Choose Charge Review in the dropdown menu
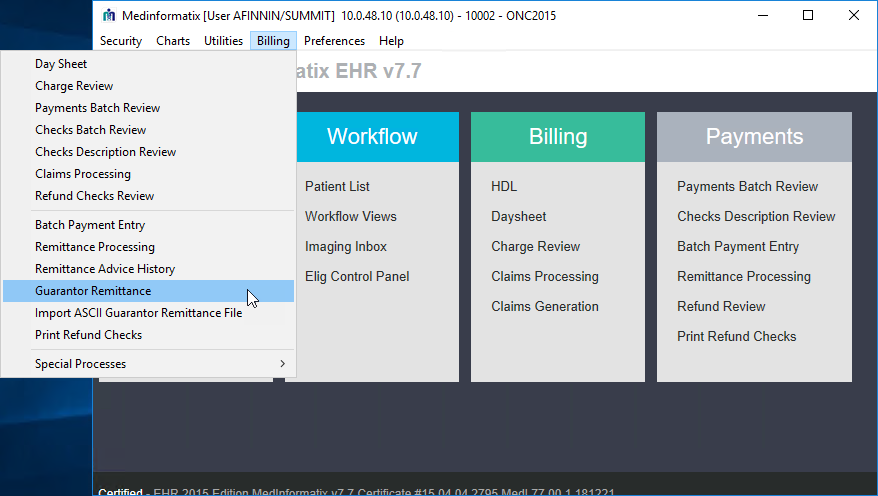This screenshot has height=496, width=878. click(x=148, y=86)
